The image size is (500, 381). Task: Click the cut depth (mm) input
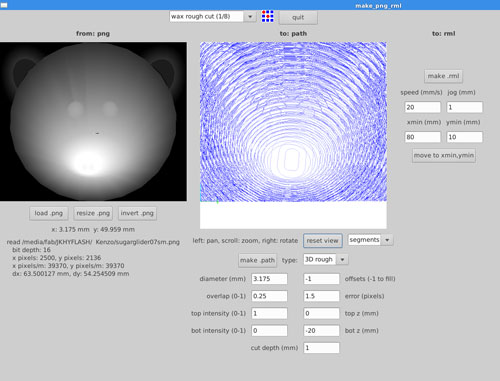tap(321, 348)
